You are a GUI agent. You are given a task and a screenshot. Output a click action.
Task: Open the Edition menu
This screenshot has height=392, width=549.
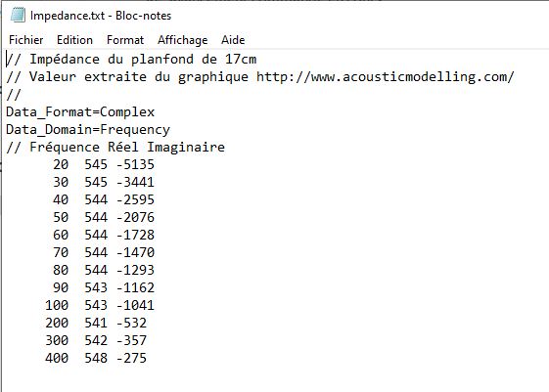pos(74,40)
